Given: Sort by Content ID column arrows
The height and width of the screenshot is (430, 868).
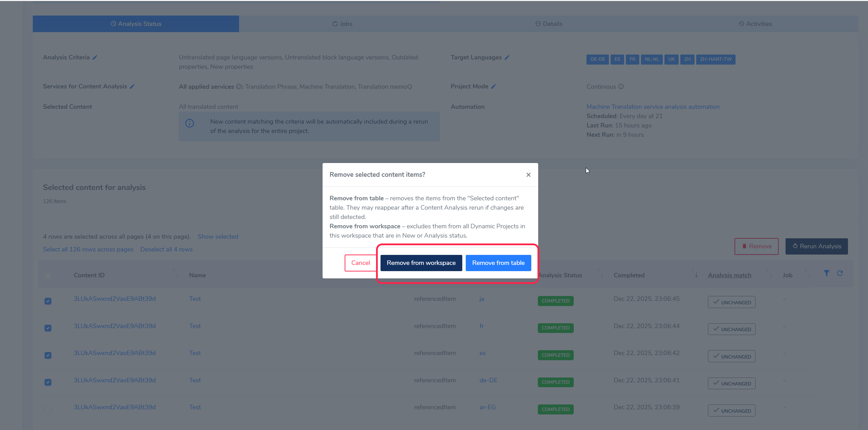Looking at the screenshot, I should [176, 273].
